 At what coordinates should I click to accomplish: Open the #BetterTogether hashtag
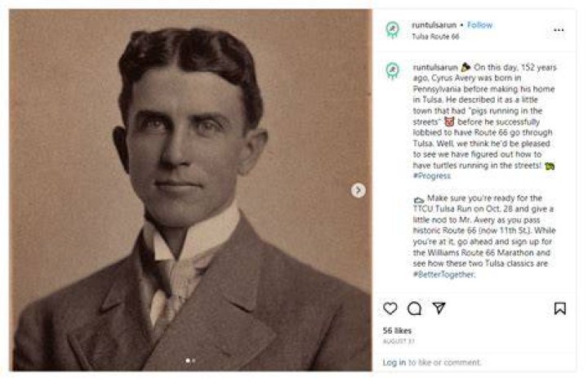pyautogui.click(x=444, y=274)
